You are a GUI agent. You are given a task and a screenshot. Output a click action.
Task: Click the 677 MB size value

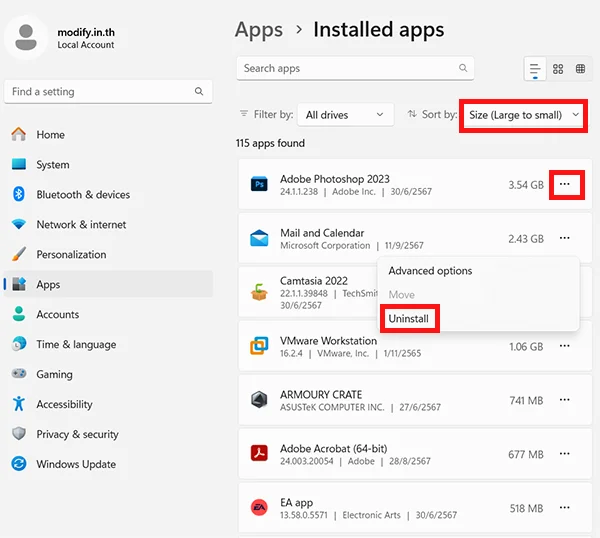tap(526, 454)
